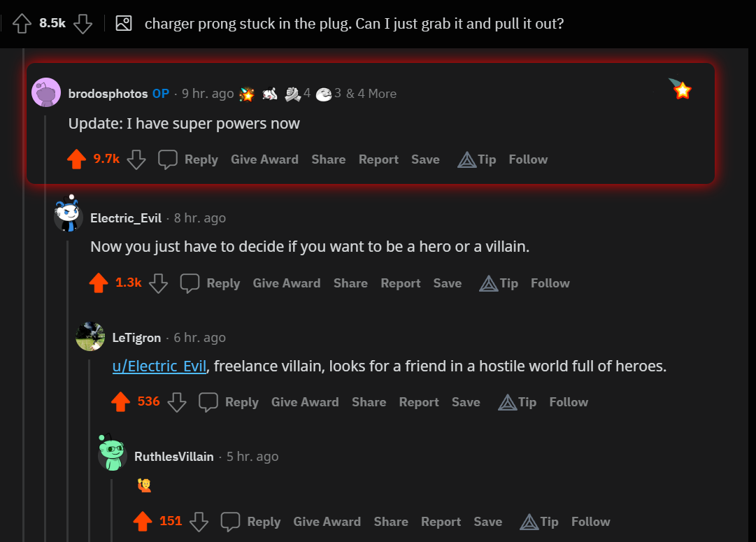This screenshot has width=756, height=542.
Task: Click the Tip triangle icon on LeTigron's comment
Action: click(x=509, y=401)
